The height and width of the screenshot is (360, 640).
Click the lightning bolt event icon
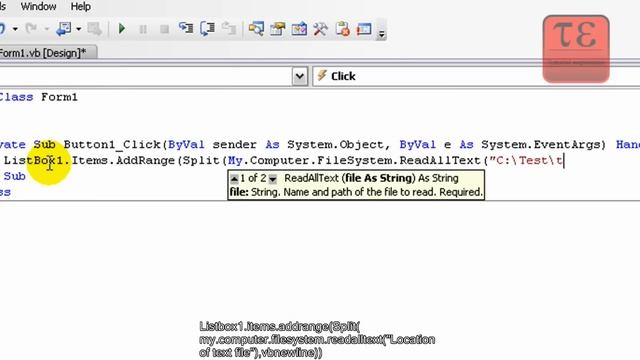point(322,76)
